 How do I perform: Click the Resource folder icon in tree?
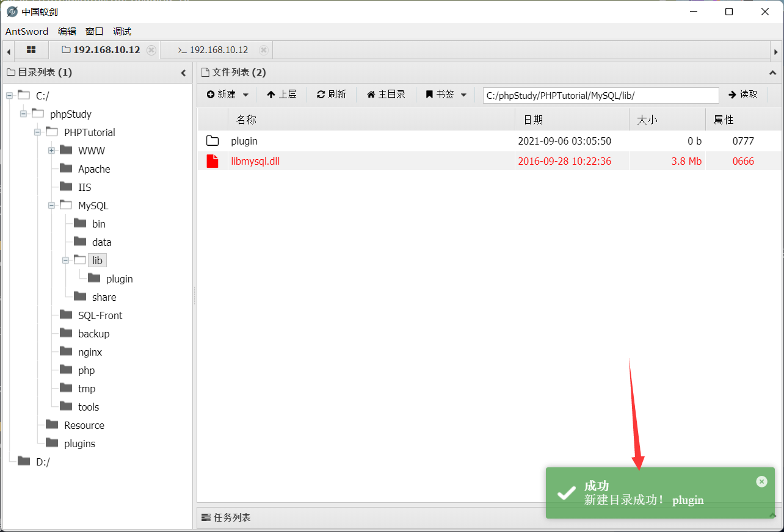pos(52,424)
